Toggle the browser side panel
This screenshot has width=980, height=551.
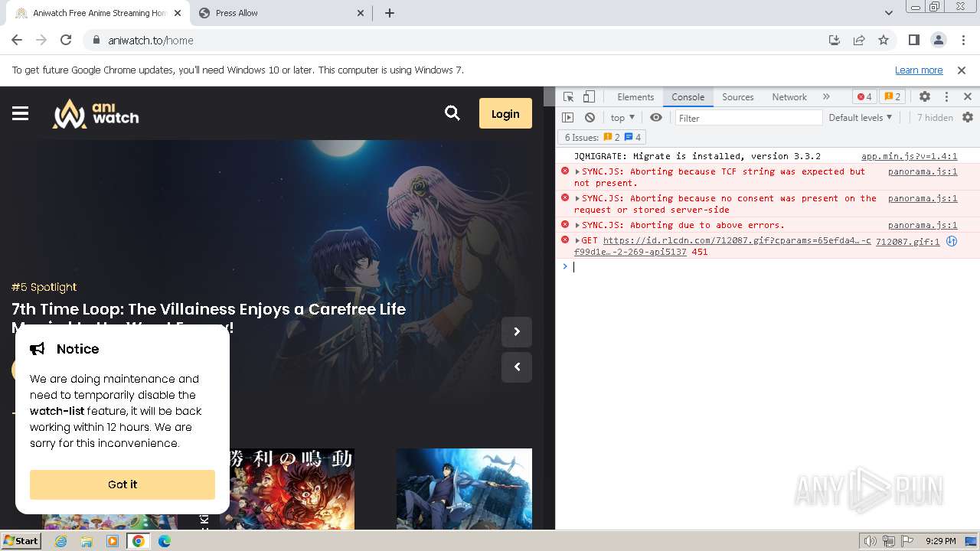click(x=913, y=40)
